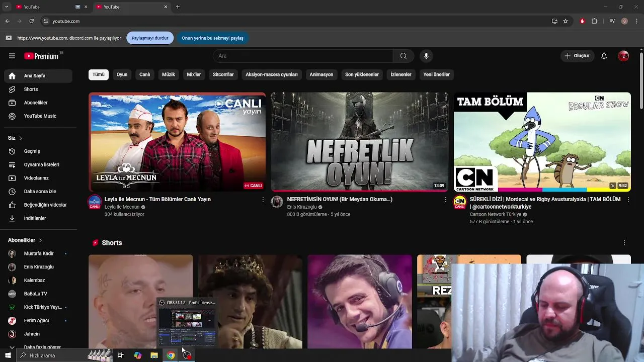Expand the Abonelikler section heading chevron

(40, 240)
